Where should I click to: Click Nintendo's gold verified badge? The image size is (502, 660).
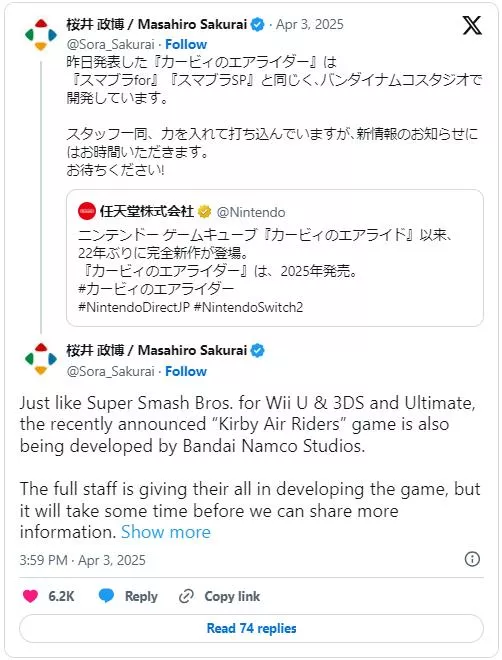pos(205,211)
